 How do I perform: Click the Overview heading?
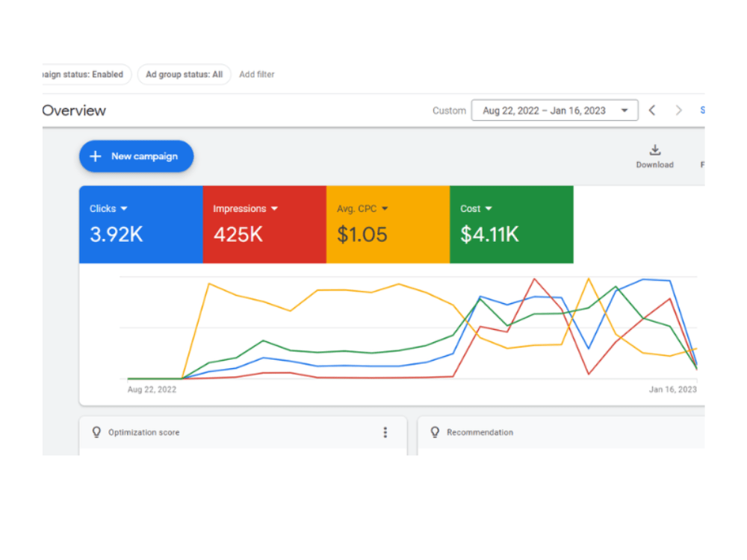[x=74, y=111]
